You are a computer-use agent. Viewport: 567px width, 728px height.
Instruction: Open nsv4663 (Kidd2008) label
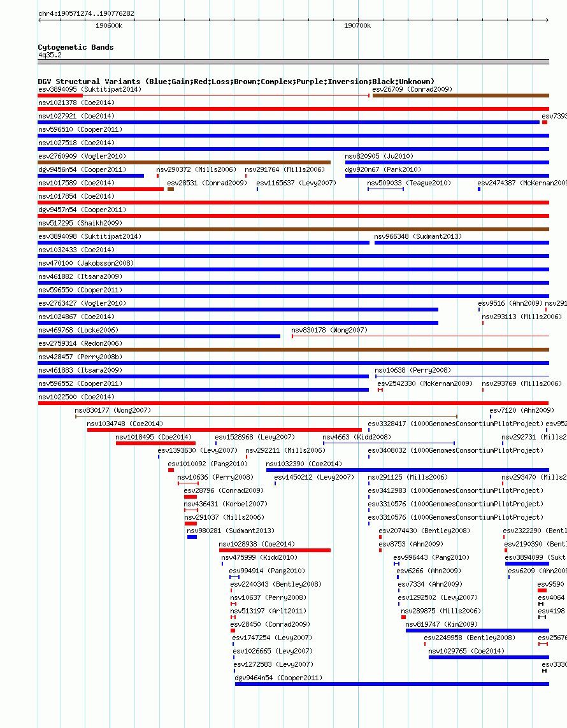357,438
